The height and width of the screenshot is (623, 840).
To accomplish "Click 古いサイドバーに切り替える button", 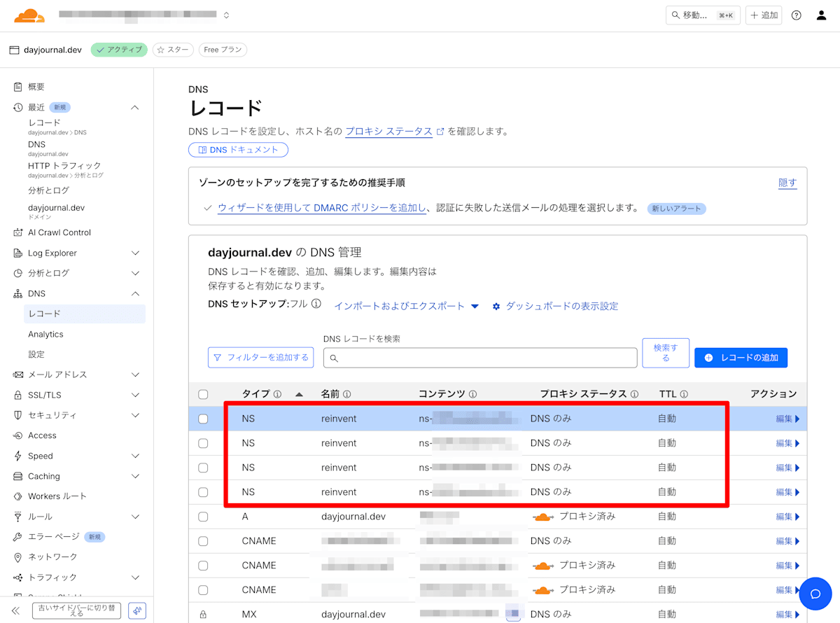I will [x=77, y=610].
